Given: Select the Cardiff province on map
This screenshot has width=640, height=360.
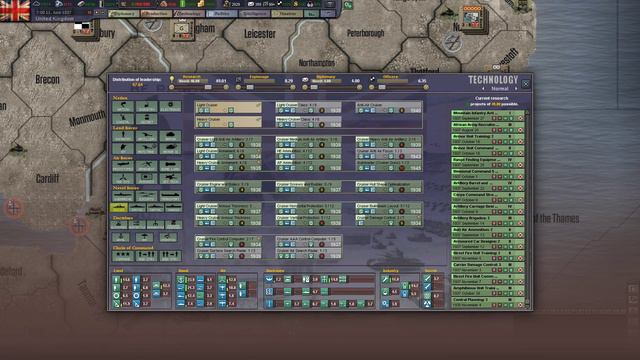Looking at the screenshot, I should pyautogui.click(x=47, y=178).
